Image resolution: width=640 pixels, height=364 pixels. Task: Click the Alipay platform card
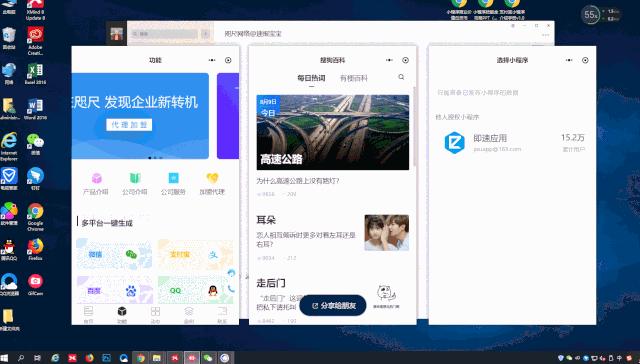pyautogui.click(x=195, y=255)
